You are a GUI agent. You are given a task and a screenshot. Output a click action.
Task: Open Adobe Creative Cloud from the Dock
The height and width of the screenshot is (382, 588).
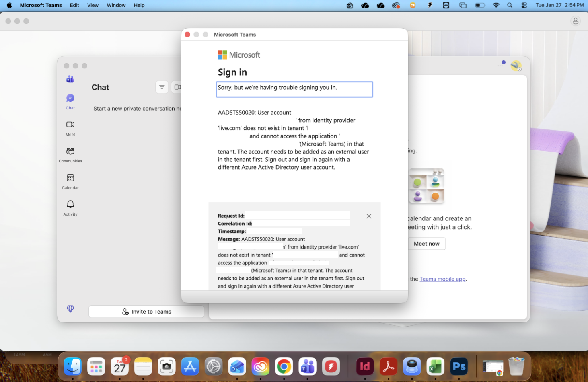[x=260, y=366]
